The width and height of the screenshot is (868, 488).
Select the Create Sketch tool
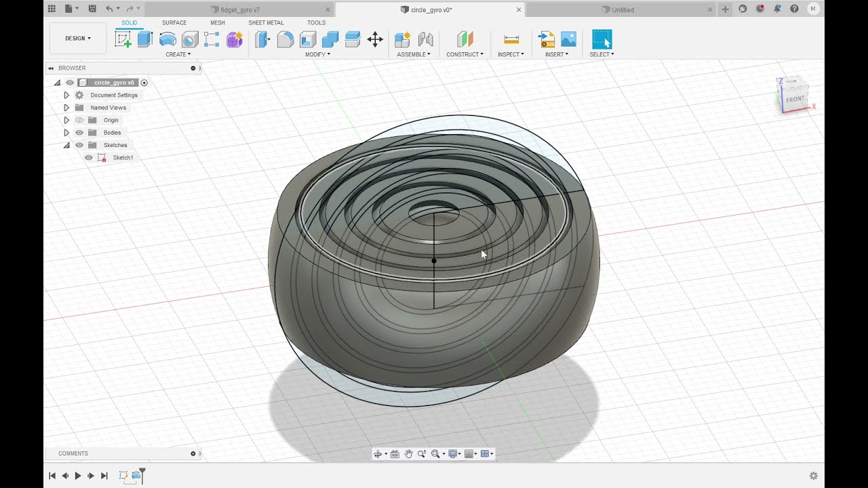[123, 39]
